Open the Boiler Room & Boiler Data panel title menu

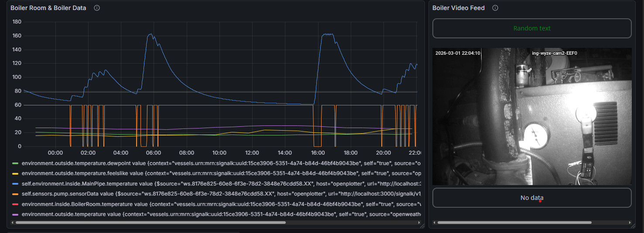48,8
